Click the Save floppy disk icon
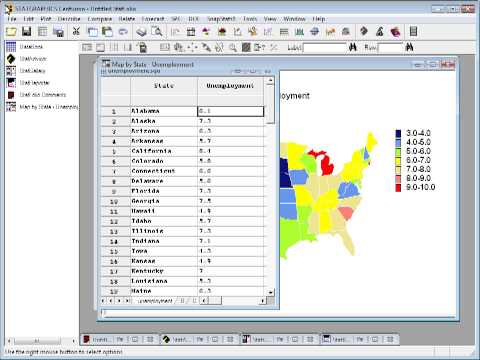480x360 pixels. pos(27,32)
